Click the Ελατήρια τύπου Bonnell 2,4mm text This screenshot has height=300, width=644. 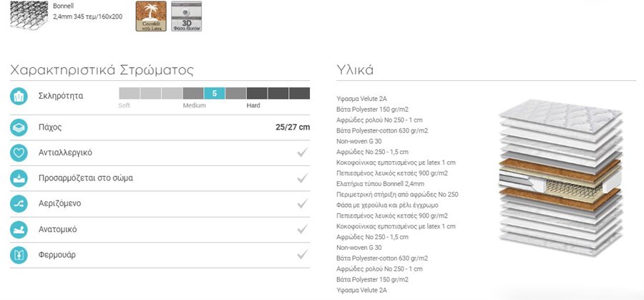[x=381, y=184]
